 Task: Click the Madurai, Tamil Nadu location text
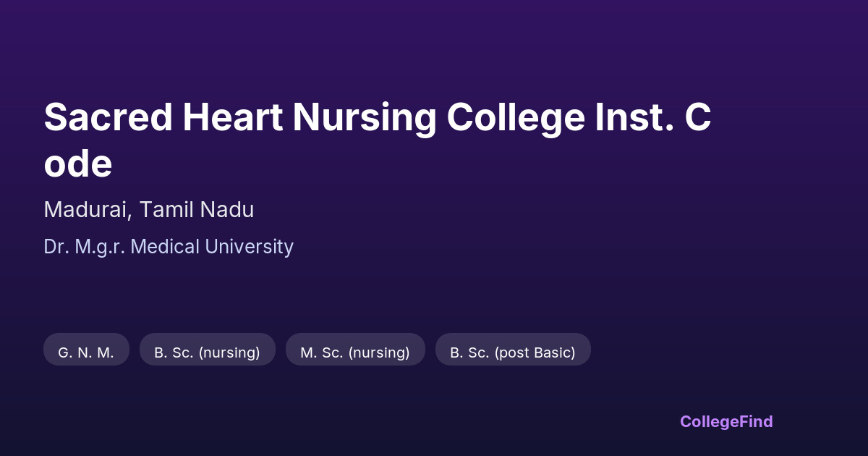click(x=148, y=210)
